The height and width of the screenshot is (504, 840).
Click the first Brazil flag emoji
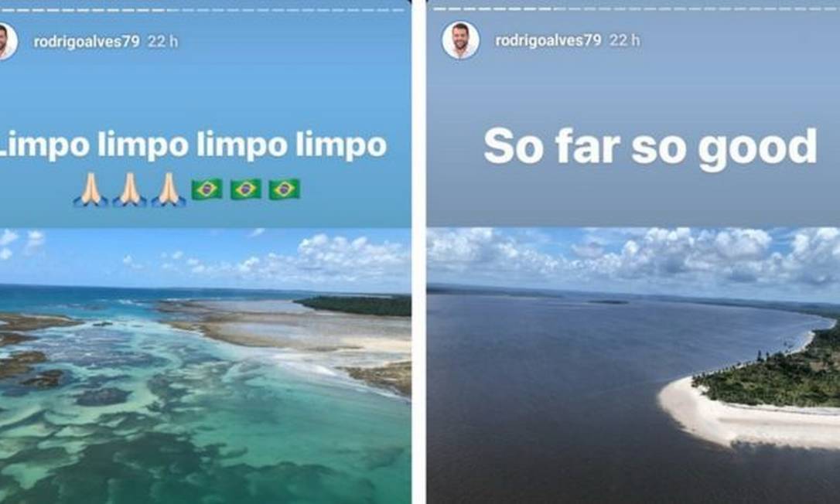[x=207, y=189]
